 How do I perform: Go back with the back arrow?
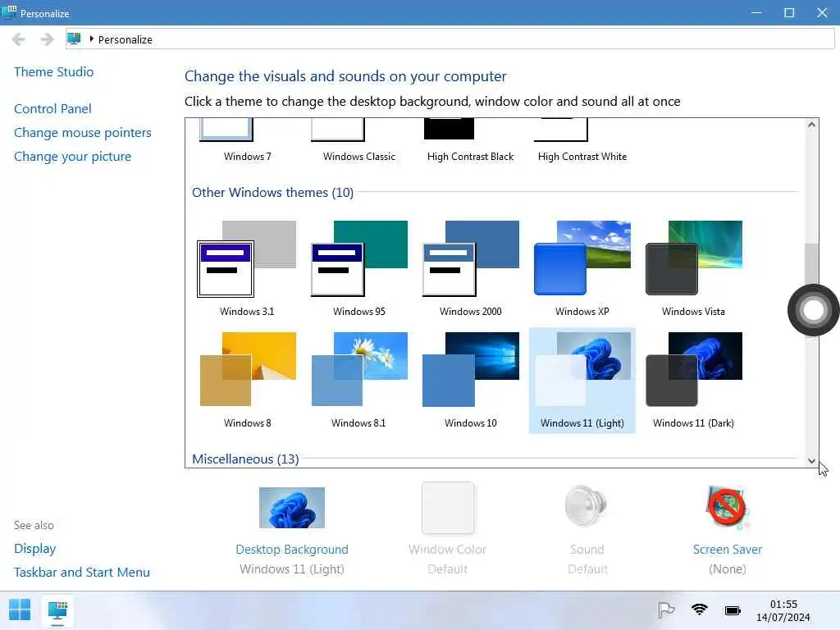click(x=18, y=39)
